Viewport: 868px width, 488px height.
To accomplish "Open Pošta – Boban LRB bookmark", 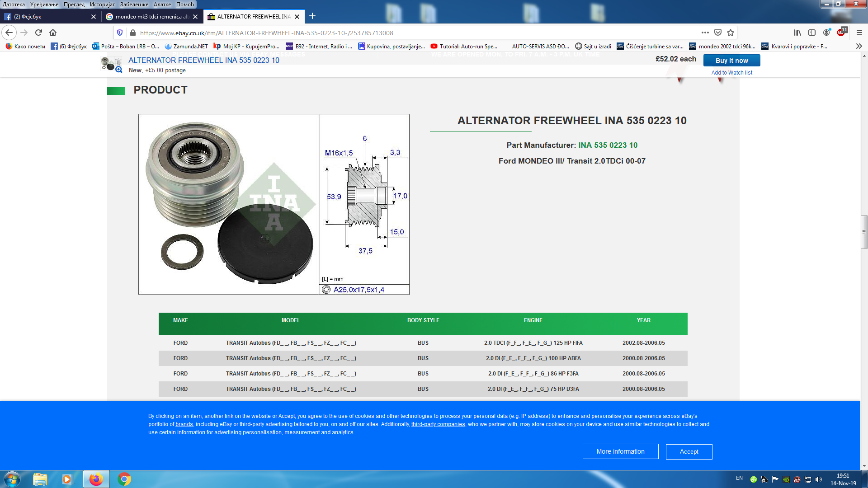I will tap(126, 46).
